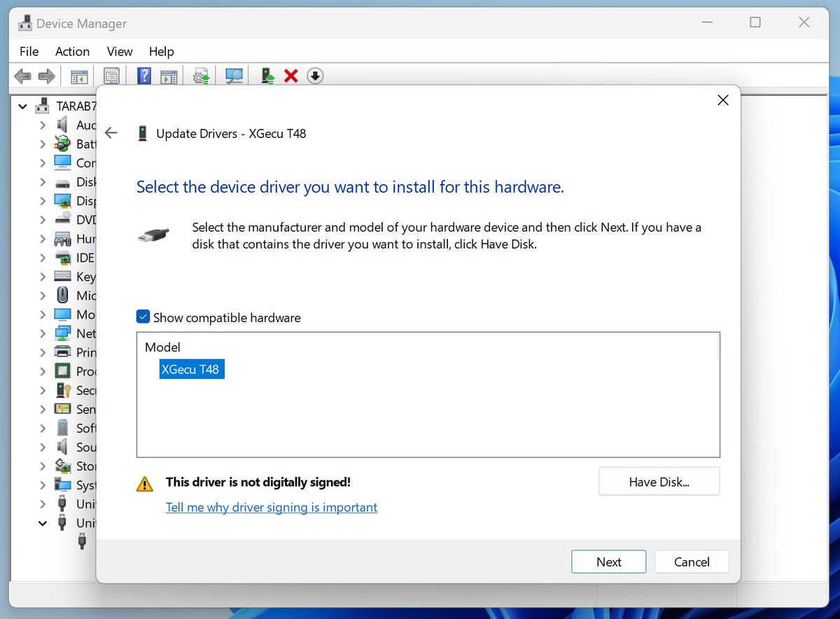
Task: Maximize the Device Manager window
Action: 755,22
